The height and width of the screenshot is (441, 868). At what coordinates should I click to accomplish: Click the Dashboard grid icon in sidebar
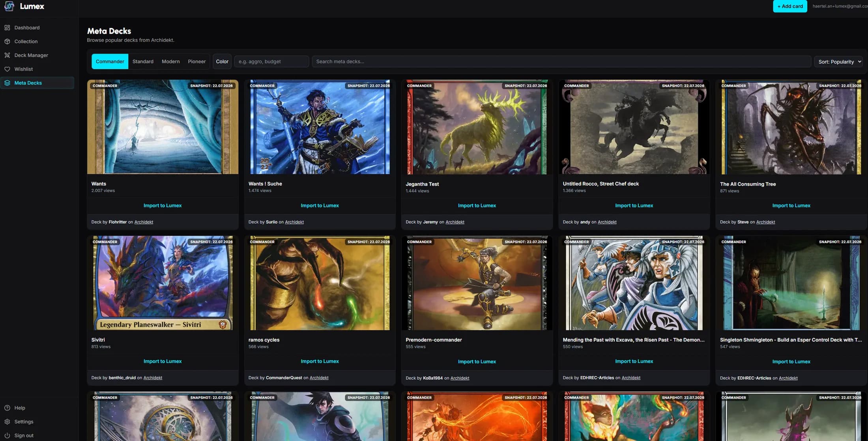pos(7,28)
